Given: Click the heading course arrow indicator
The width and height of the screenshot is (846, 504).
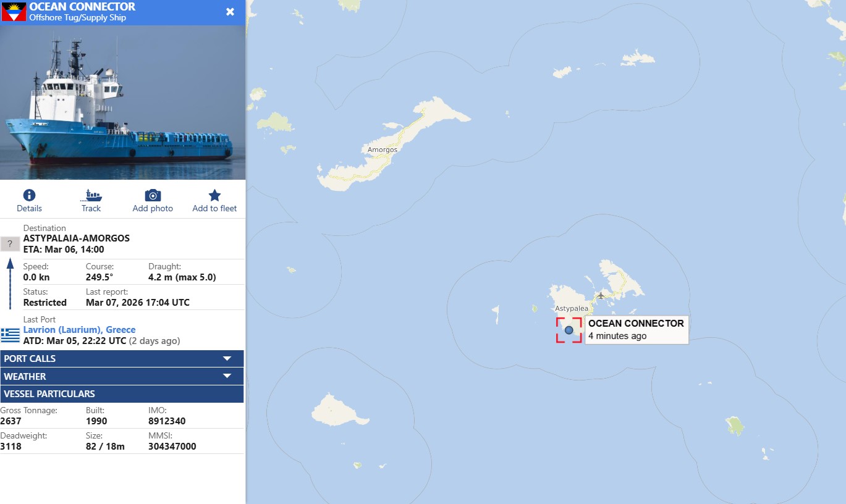Looking at the screenshot, I should click(10, 284).
